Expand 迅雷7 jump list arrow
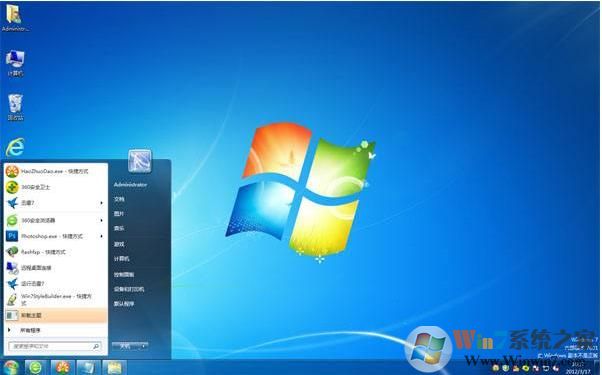 [x=101, y=203]
